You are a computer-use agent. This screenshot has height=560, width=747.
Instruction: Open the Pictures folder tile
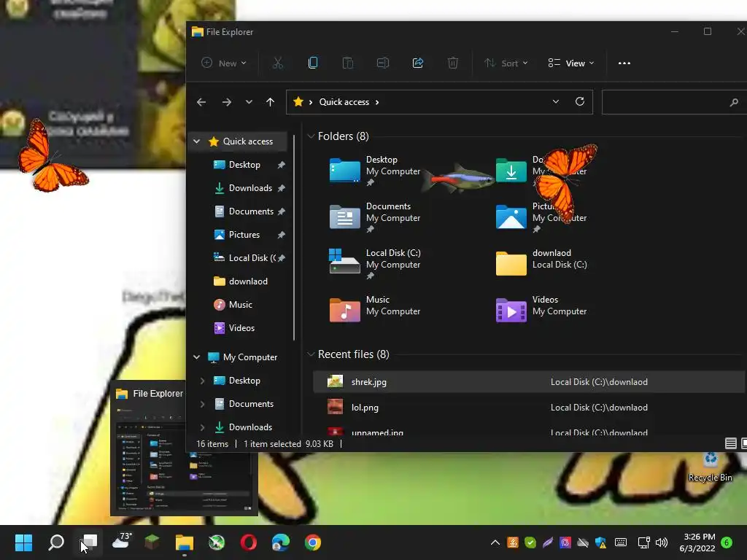coord(542,217)
